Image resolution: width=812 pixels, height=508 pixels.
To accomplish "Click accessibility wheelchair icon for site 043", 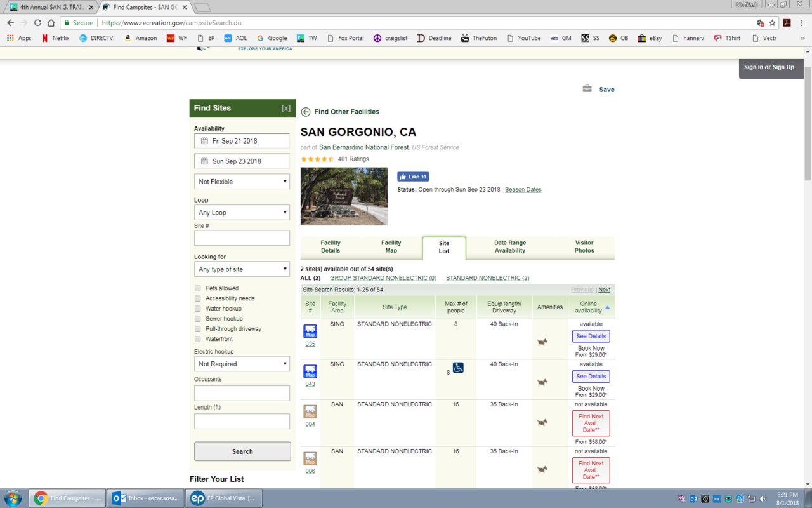I will pyautogui.click(x=458, y=368).
